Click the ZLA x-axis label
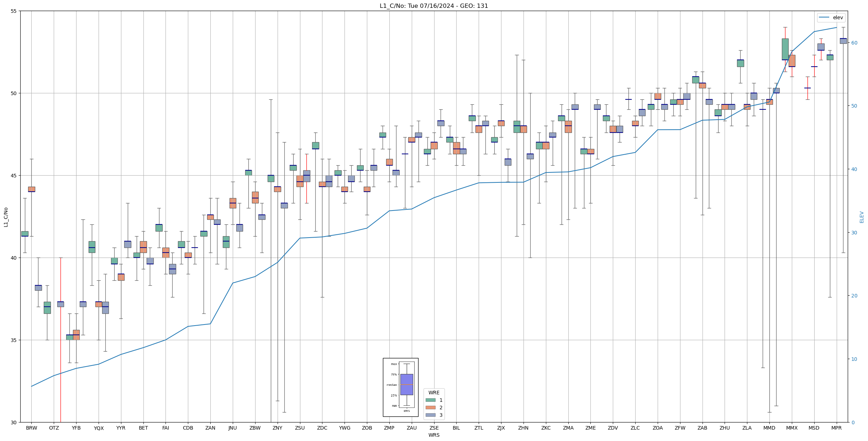Screen dimensions: 868x441 747,428
